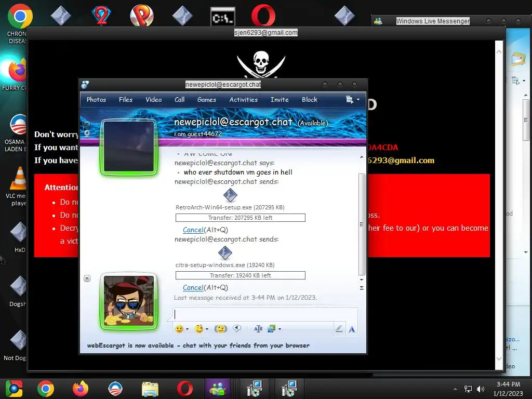Click the conversation pane resize grip icon

tap(362, 288)
